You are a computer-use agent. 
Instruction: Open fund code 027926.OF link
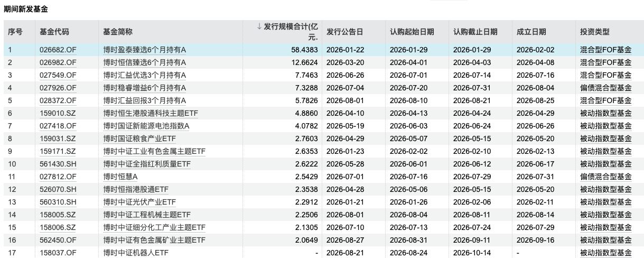point(58,88)
